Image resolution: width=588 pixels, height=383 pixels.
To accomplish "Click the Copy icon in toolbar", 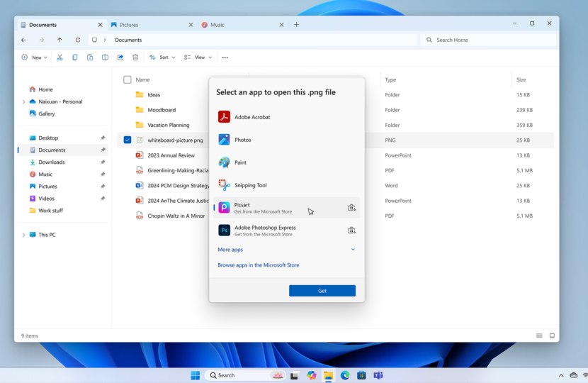I will click(x=75, y=57).
